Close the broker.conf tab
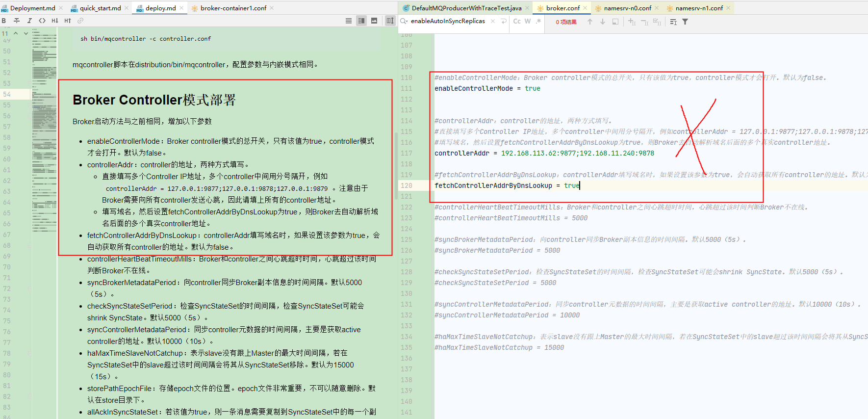The image size is (868, 419). click(x=585, y=8)
